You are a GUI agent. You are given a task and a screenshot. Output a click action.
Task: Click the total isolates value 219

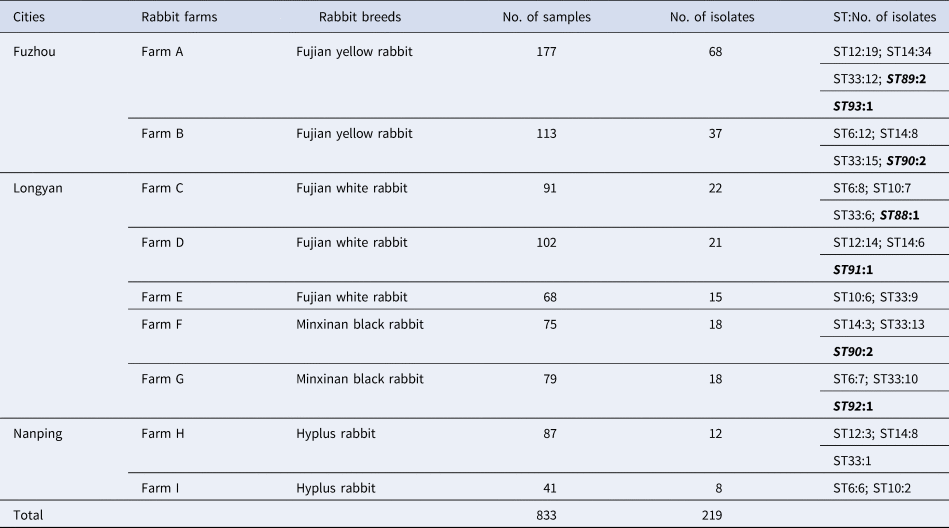pyautogui.click(x=717, y=515)
